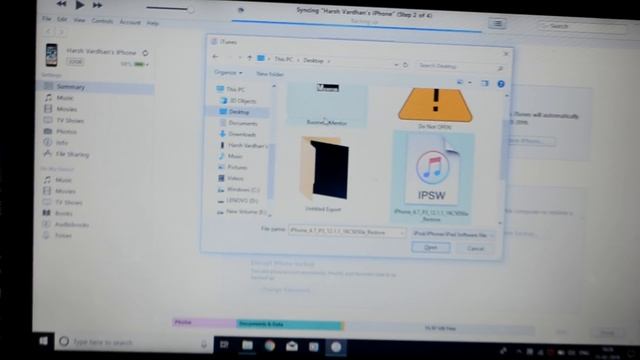Open the Help menu in iTunes
This screenshot has height=360, width=640.
click(152, 23)
